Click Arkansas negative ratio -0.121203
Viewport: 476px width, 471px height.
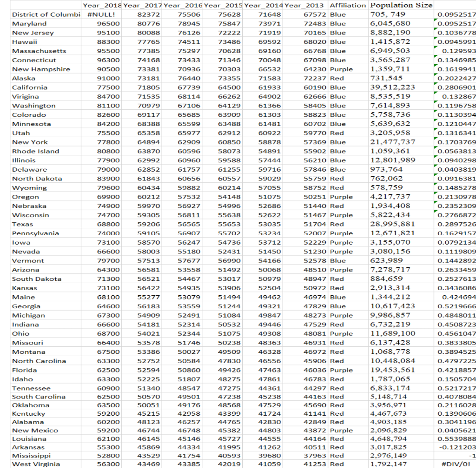pos(455,447)
